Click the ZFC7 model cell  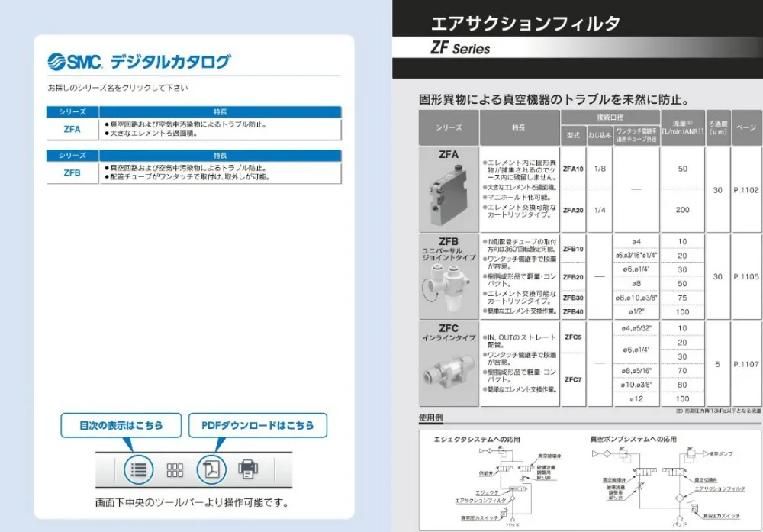[573, 379]
